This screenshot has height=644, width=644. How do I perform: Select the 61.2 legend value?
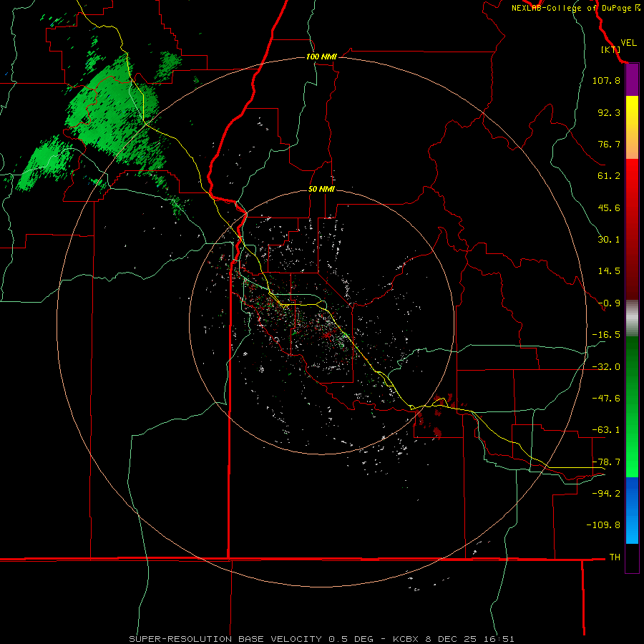pos(609,176)
